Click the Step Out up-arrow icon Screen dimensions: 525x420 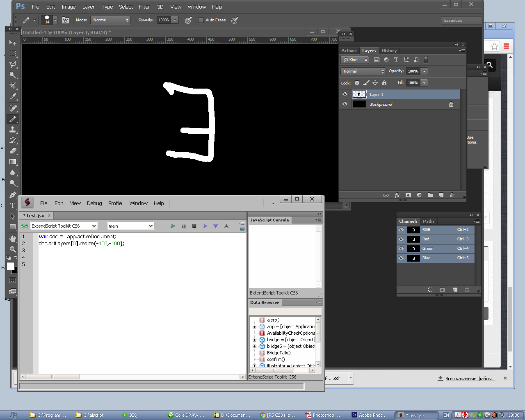pyautogui.click(x=226, y=226)
